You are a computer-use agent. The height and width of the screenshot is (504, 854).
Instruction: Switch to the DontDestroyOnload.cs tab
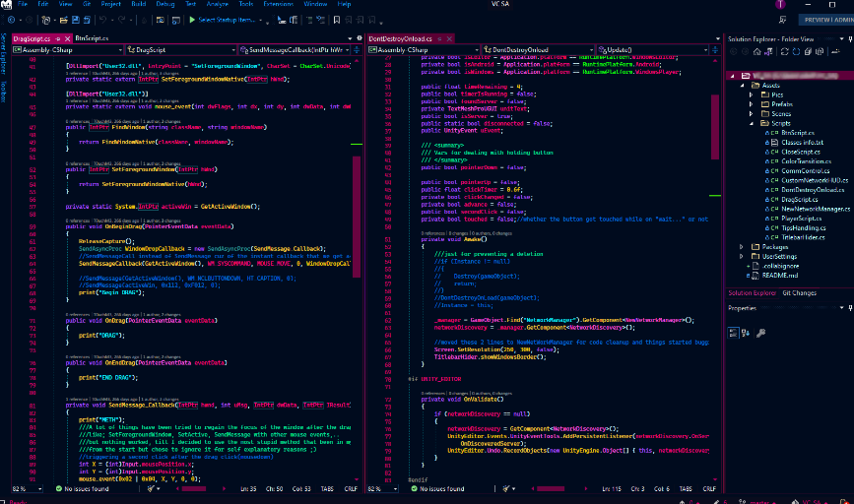(x=400, y=38)
